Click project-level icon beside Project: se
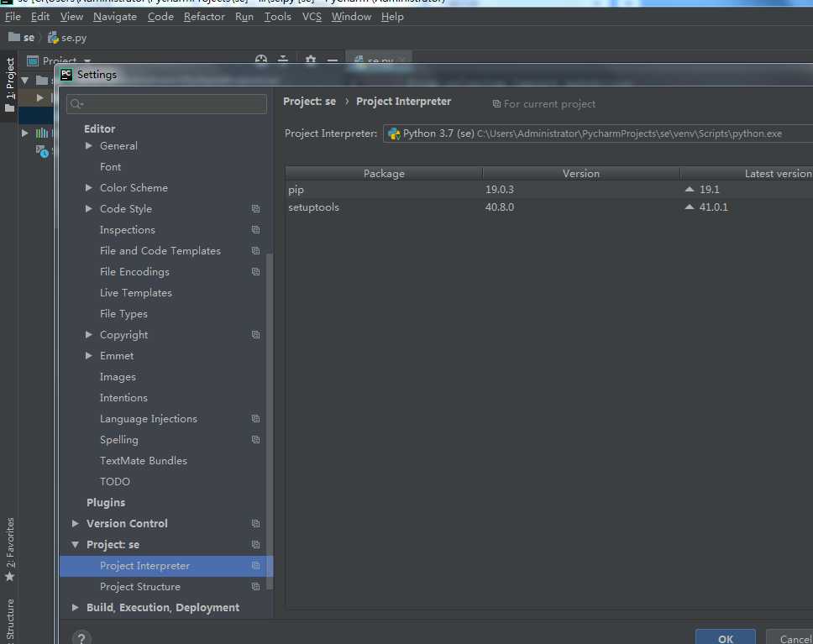 [255, 544]
